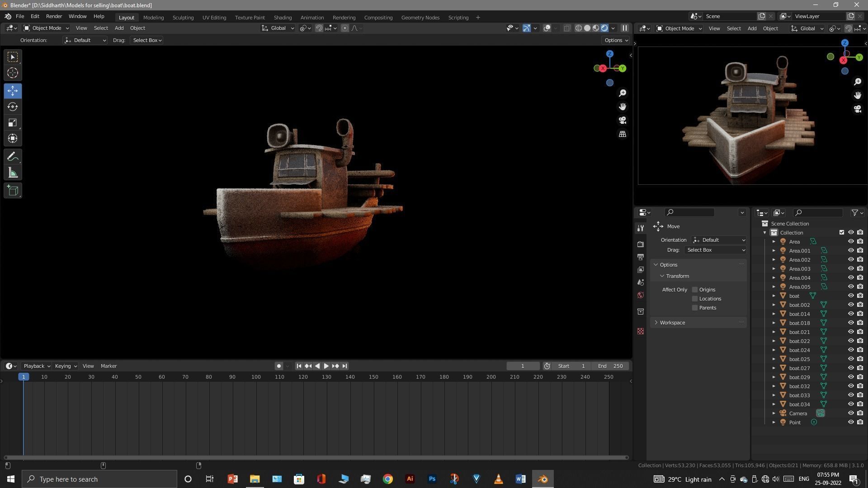The height and width of the screenshot is (488, 868).
Task: Open Orientation Default dropdown in tool header
Action: 85,40
